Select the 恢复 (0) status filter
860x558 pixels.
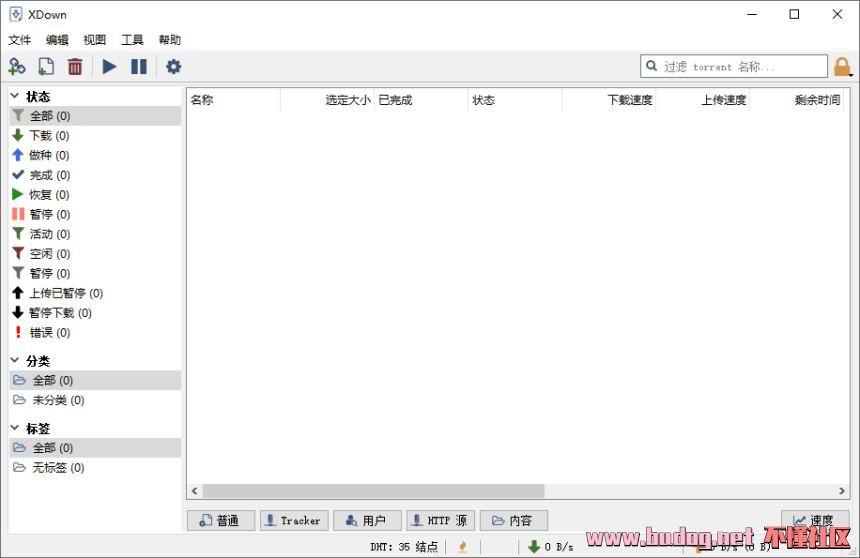(95, 195)
